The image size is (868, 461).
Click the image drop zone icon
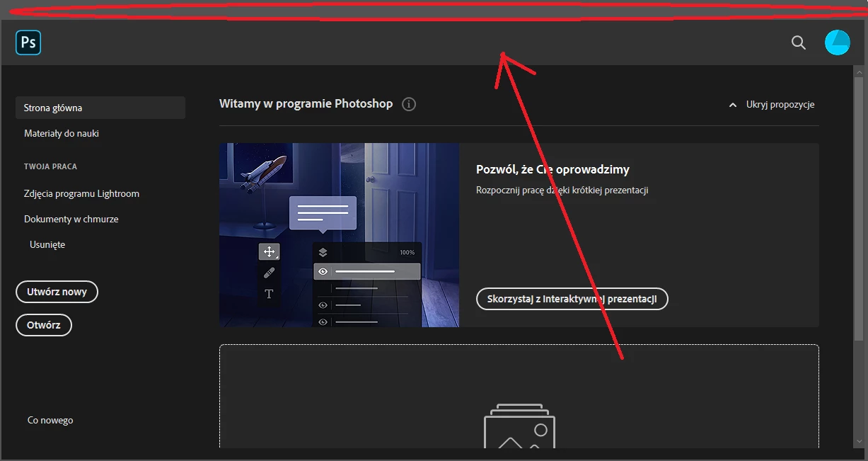point(519,426)
